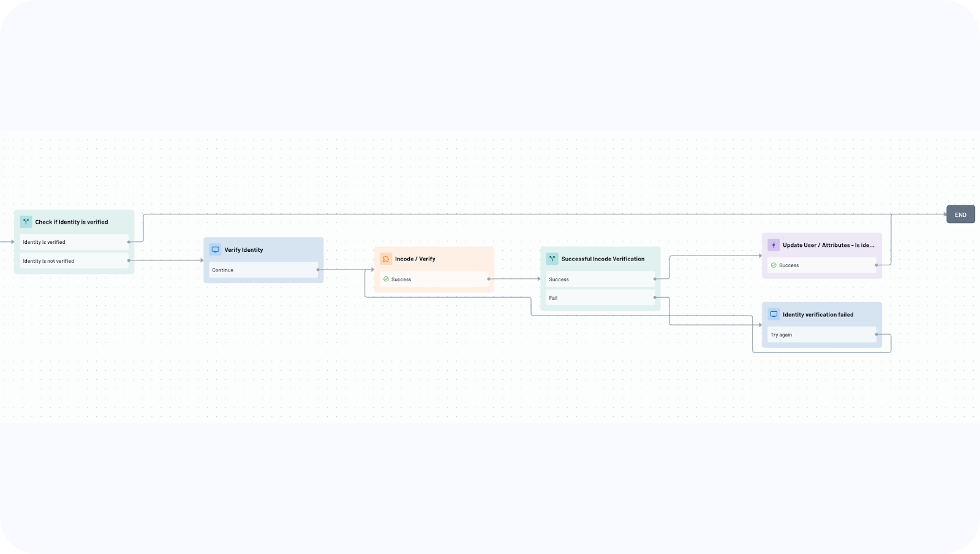The height and width of the screenshot is (554, 980).
Task: Select the Fail branch of Successful Incode Verification
Action: coord(600,298)
